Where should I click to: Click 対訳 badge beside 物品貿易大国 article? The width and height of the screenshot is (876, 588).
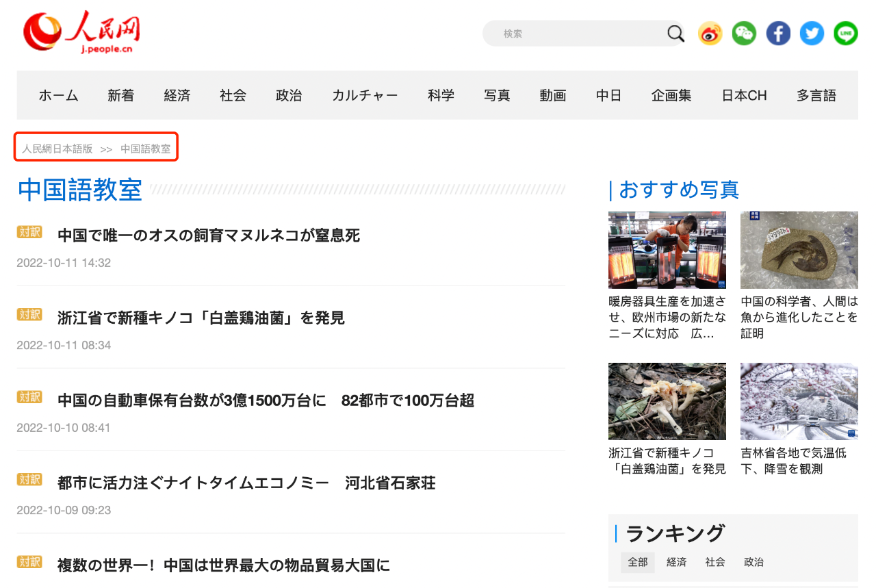point(29,562)
